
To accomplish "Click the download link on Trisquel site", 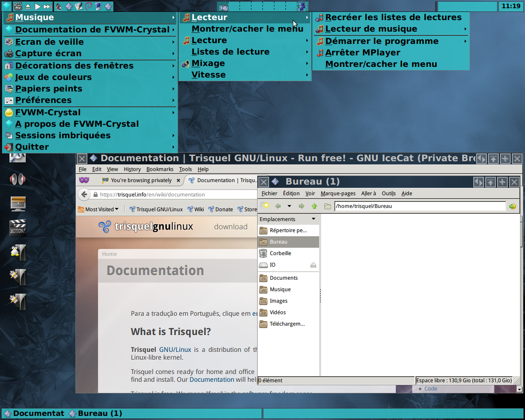I will 231,227.
